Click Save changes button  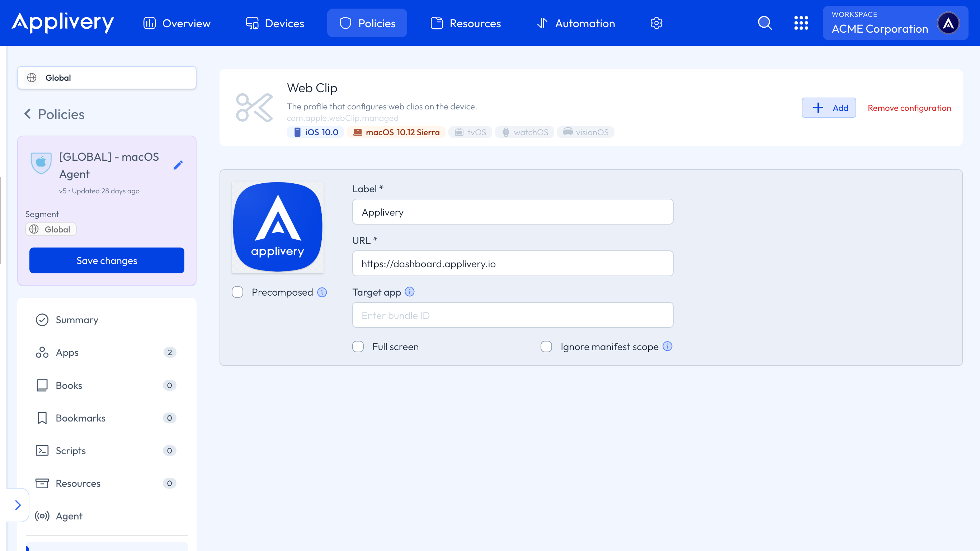[x=107, y=260]
